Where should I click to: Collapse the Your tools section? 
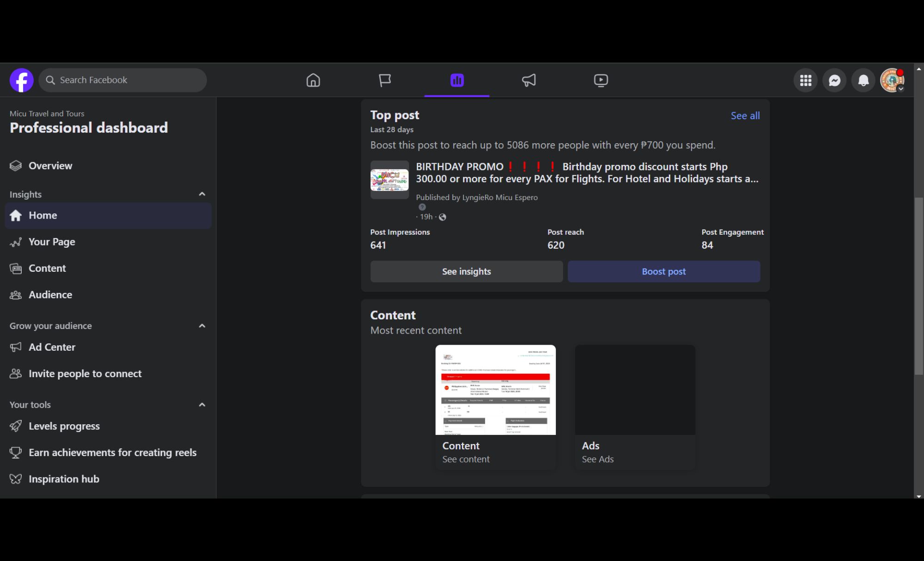click(x=202, y=405)
